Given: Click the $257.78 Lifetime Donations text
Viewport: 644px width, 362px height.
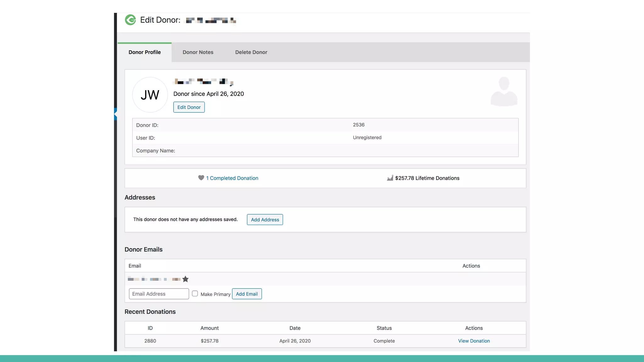Looking at the screenshot, I should (x=427, y=178).
